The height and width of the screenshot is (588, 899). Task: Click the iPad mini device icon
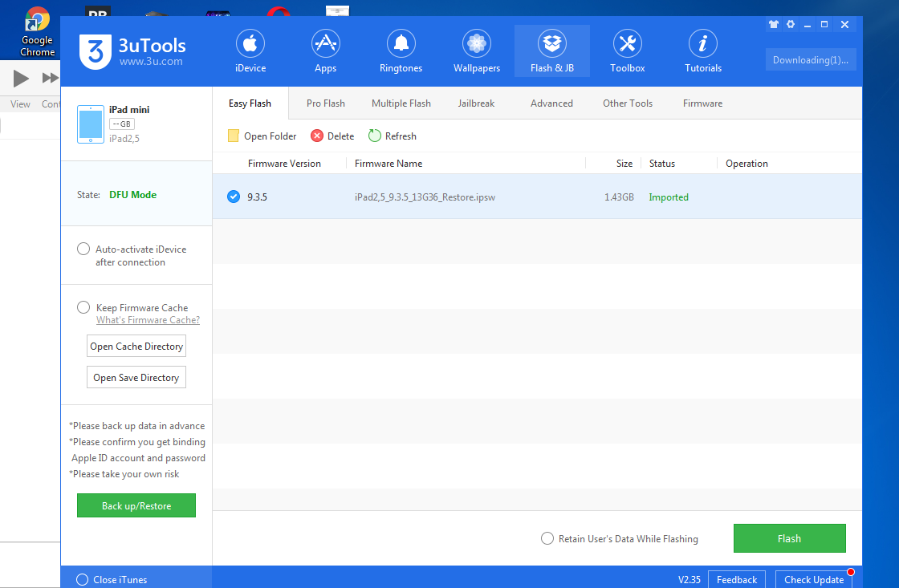91,124
